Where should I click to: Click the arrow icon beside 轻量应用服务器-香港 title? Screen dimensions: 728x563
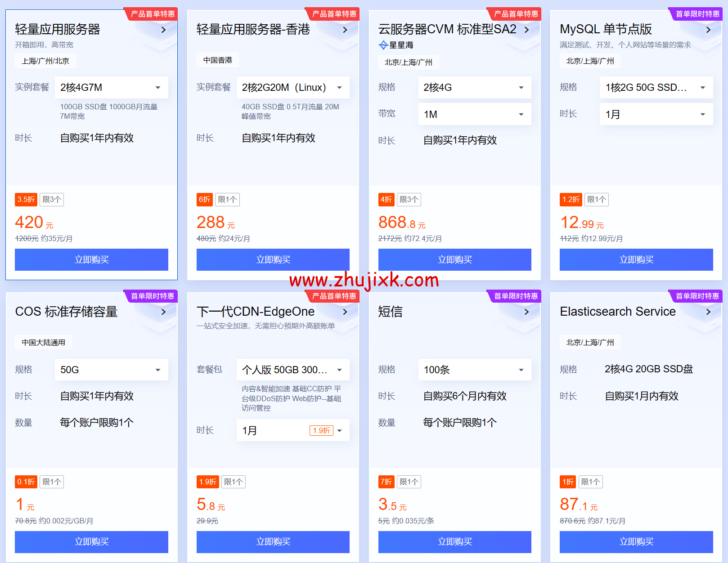point(345,30)
